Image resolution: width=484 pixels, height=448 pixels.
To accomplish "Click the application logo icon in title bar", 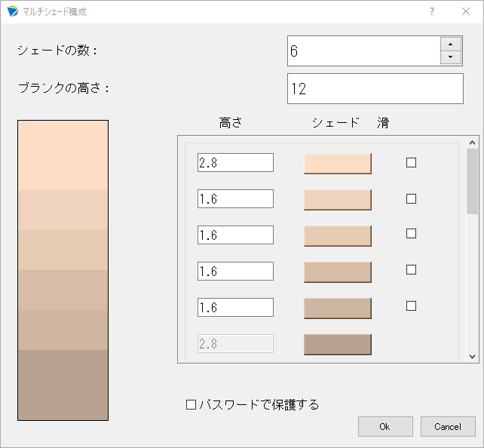I will [13, 11].
